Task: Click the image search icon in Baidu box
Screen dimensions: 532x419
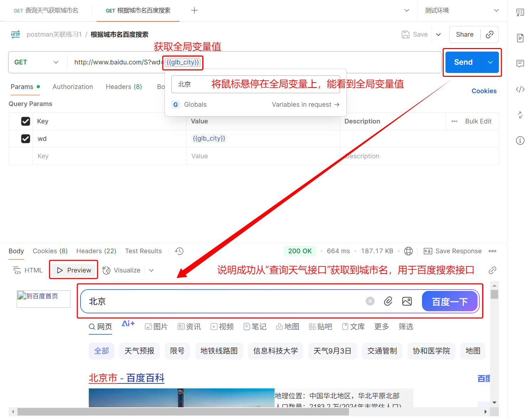Action: (407, 301)
